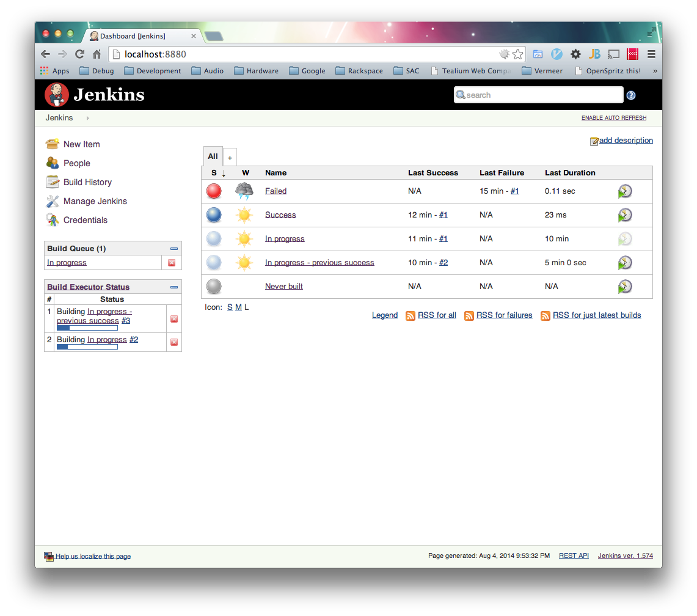
Task: Click the Jenkins butler logo
Action: click(x=56, y=95)
